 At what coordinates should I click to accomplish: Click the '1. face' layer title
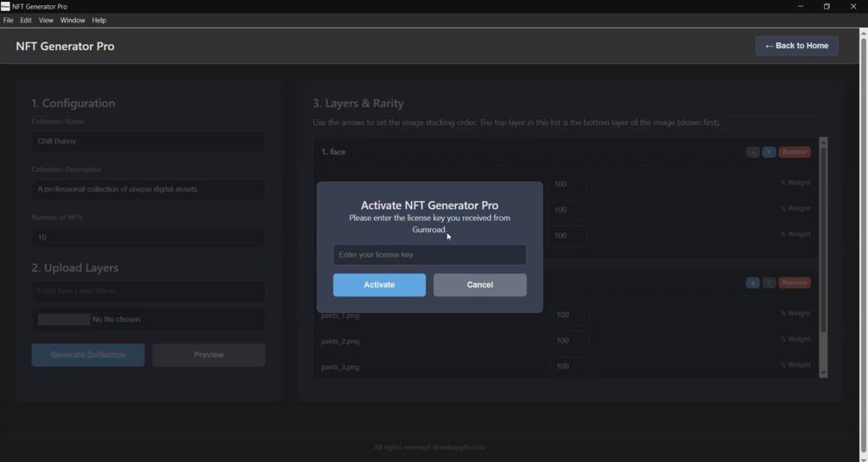pyautogui.click(x=333, y=152)
